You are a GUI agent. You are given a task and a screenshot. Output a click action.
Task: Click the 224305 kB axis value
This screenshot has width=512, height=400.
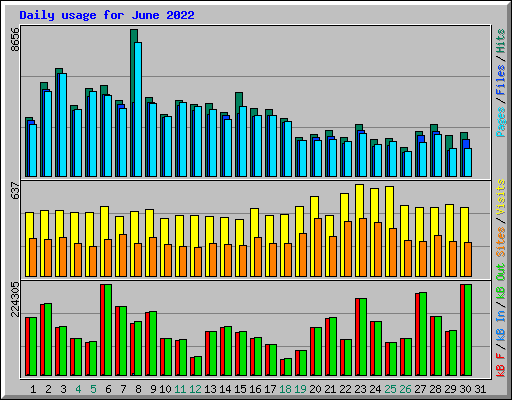(x=15, y=299)
